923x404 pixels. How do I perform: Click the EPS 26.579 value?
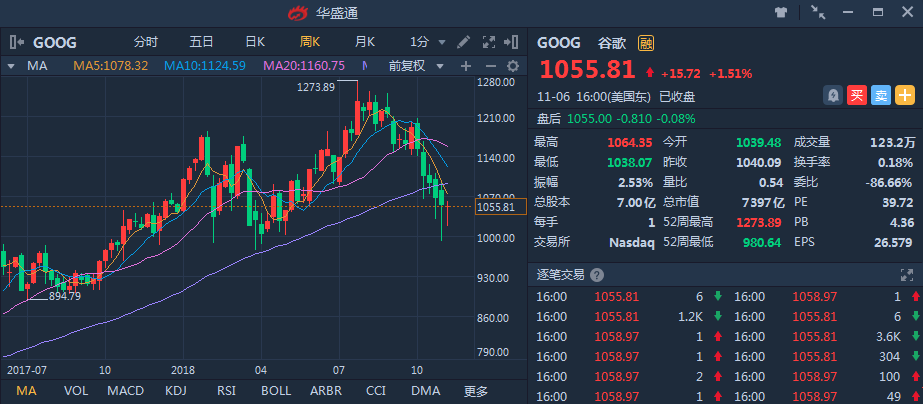point(892,242)
